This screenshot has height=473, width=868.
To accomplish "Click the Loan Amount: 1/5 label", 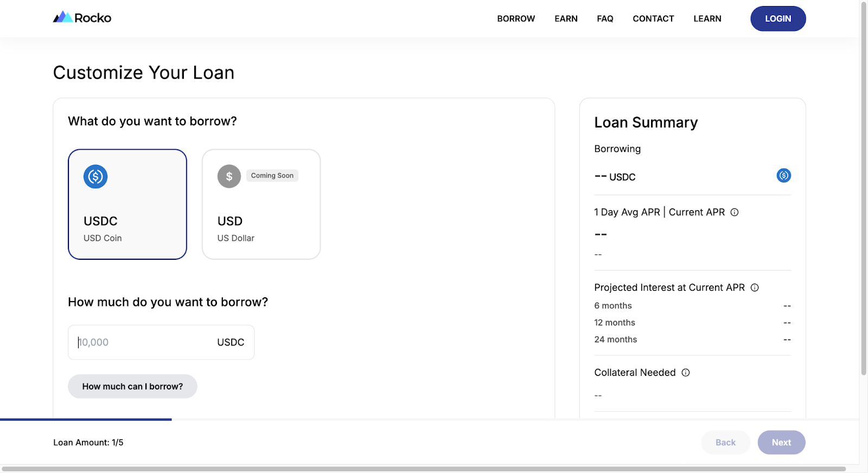I will tap(88, 443).
